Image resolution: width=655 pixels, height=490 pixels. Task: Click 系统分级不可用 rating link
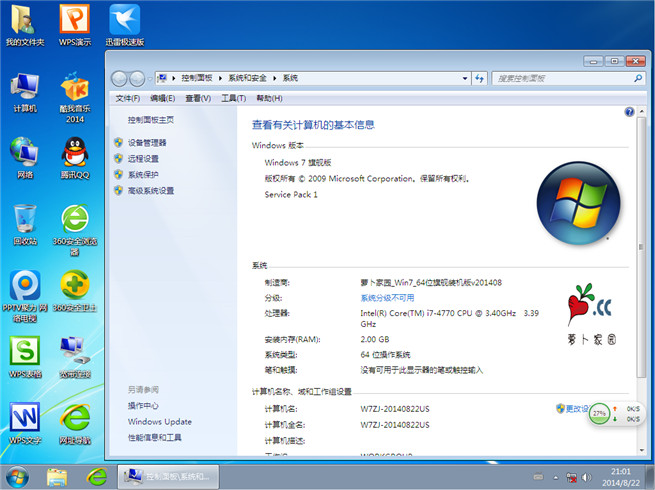click(387, 298)
